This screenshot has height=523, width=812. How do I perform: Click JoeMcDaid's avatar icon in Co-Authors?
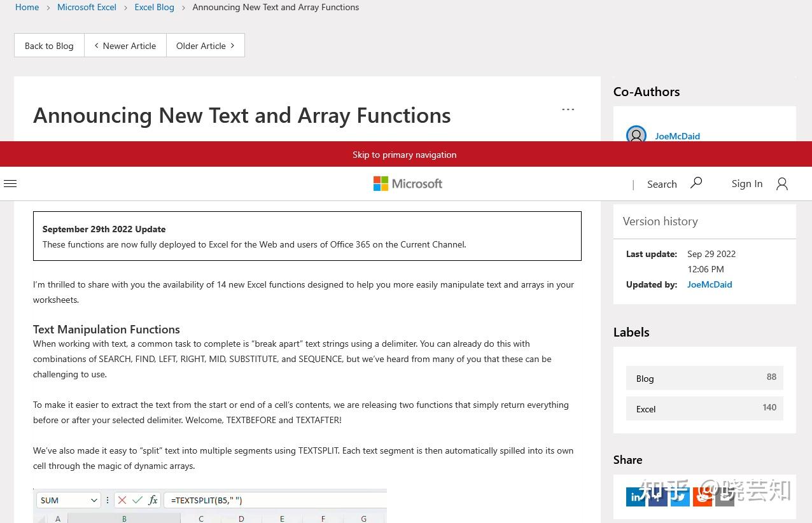636,136
